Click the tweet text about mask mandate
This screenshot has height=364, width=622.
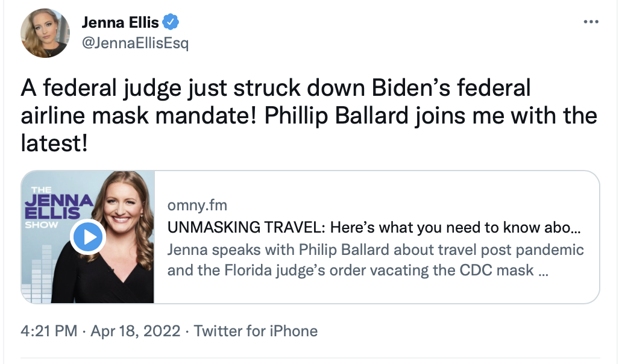tap(309, 115)
